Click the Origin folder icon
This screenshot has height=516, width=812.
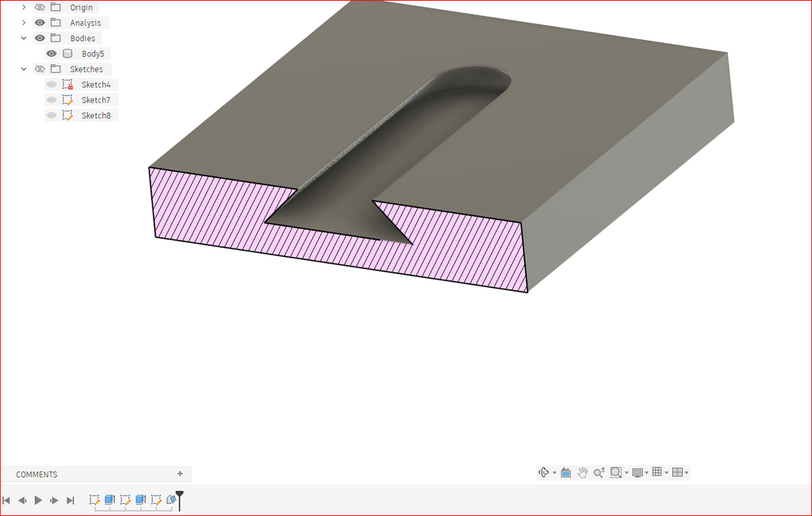pos(56,7)
